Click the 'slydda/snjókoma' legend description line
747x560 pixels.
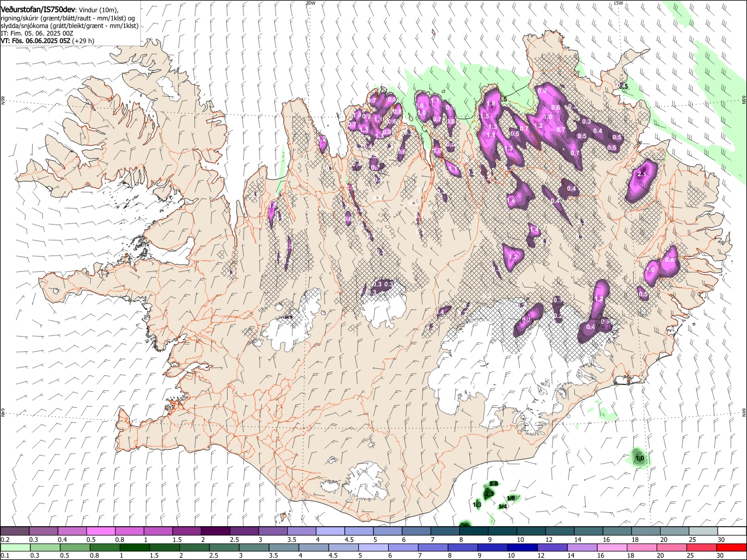click(x=69, y=26)
